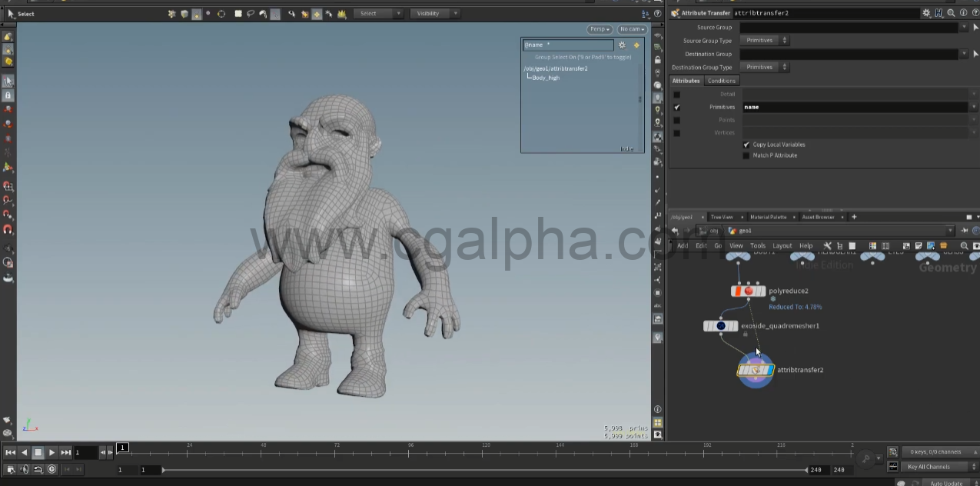Image resolution: width=980 pixels, height=486 pixels.
Task: Toggle the Primitives attribute checkbox
Action: [x=677, y=108]
